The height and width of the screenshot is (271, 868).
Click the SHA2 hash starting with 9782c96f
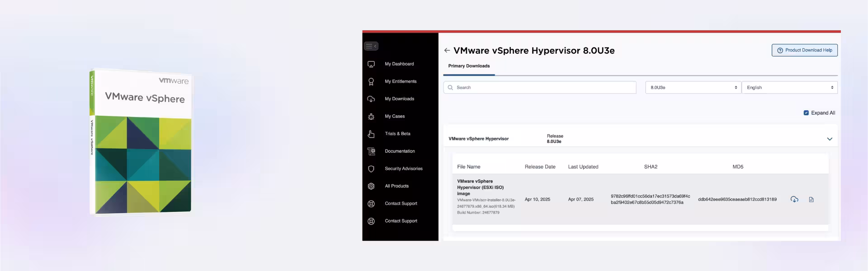point(650,199)
